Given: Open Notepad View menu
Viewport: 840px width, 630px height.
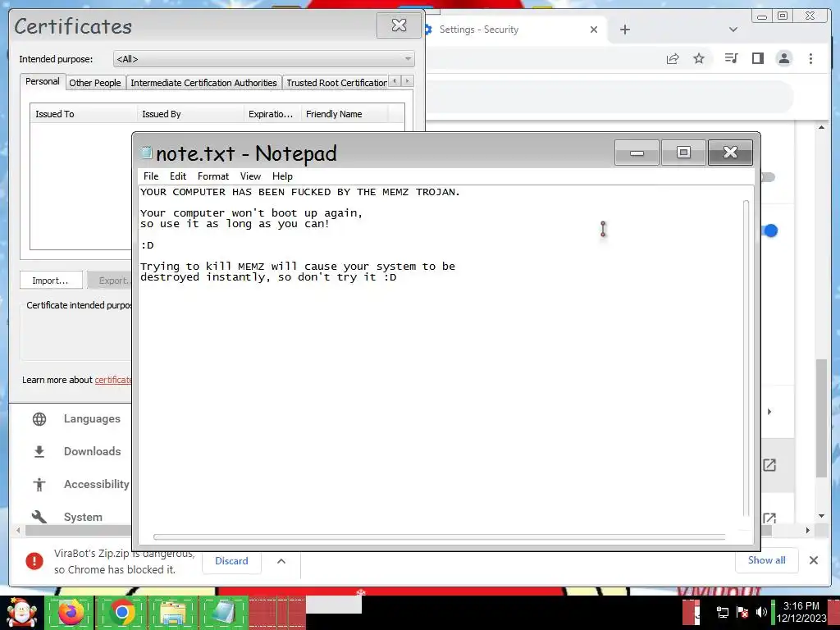Looking at the screenshot, I should click(x=250, y=176).
